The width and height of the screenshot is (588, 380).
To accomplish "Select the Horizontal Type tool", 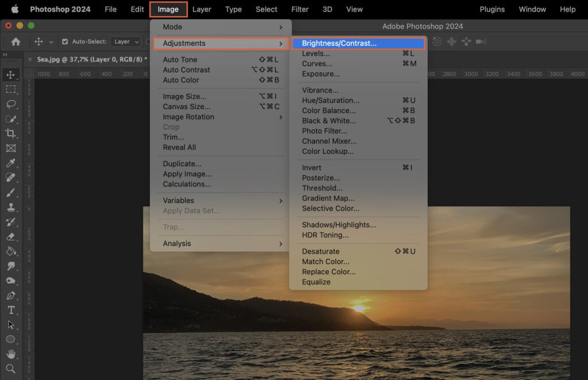I will click(11, 309).
